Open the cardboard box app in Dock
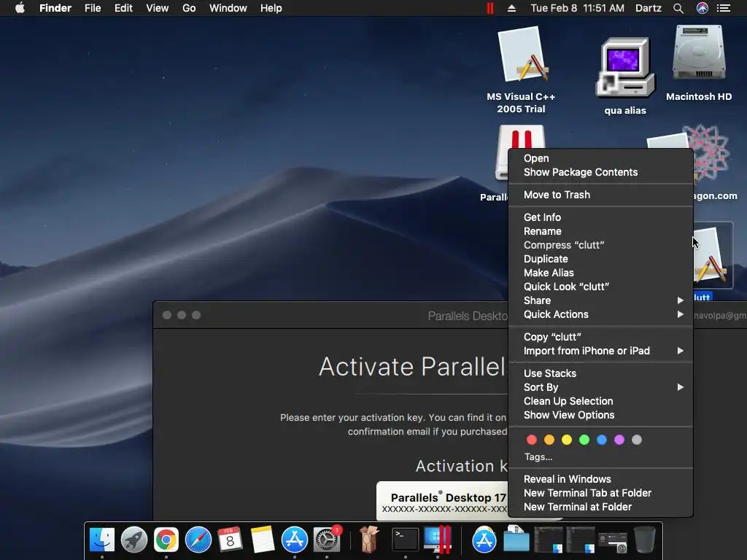This screenshot has height=560, width=747. pos(368,540)
